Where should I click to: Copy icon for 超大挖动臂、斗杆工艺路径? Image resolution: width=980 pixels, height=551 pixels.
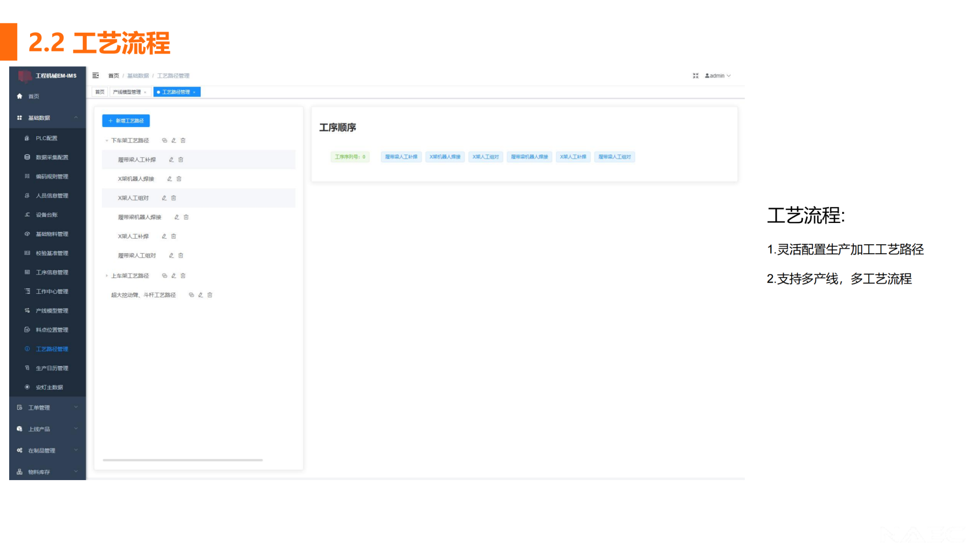(191, 295)
